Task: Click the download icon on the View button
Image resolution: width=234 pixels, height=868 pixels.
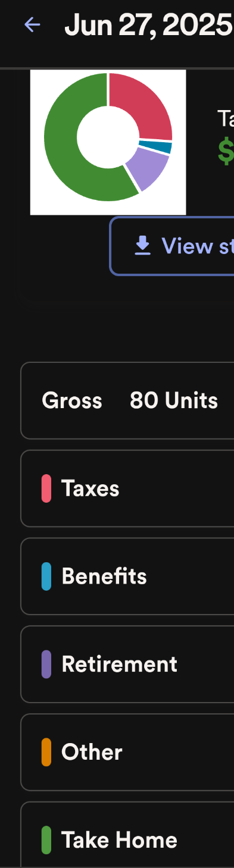Action: [x=142, y=245]
